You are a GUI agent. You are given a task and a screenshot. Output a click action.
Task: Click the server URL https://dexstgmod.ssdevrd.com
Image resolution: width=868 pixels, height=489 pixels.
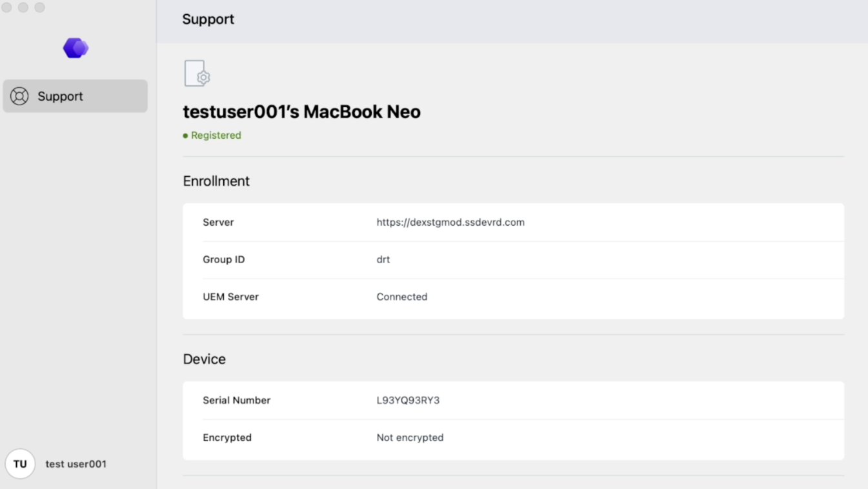click(450, 223)
